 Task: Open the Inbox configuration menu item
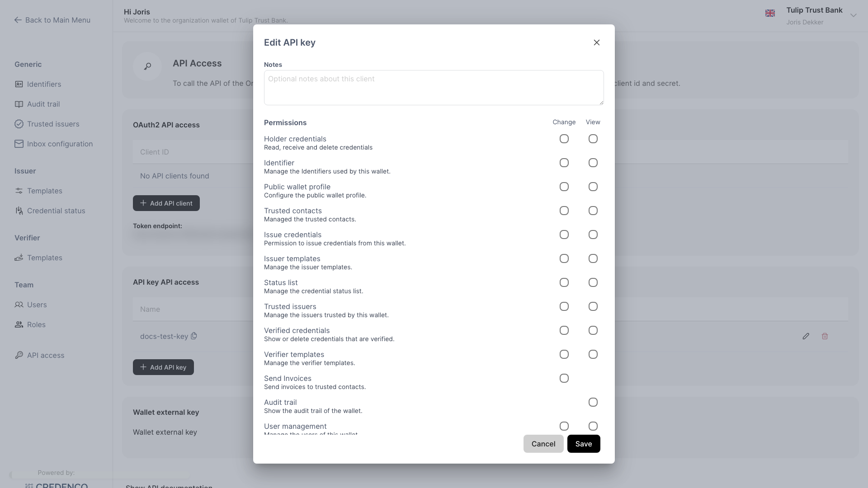coord(60,144)
